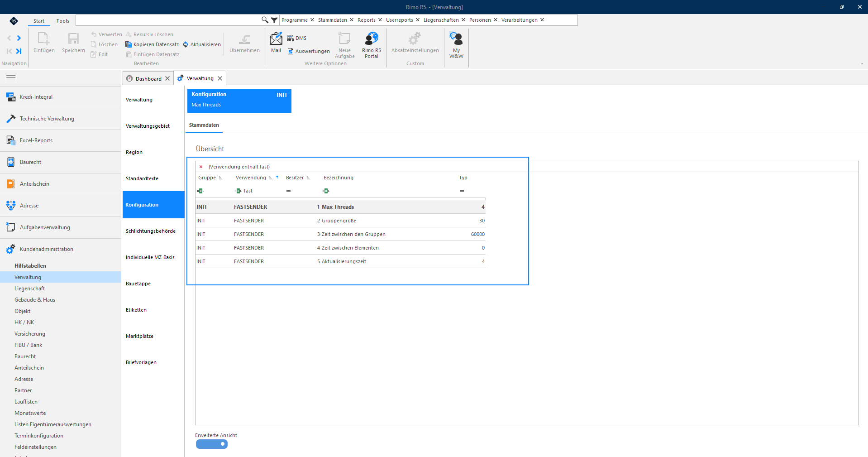Open the Mail icon in ribbon
The image size is (868, 457).
coord(276,43)
